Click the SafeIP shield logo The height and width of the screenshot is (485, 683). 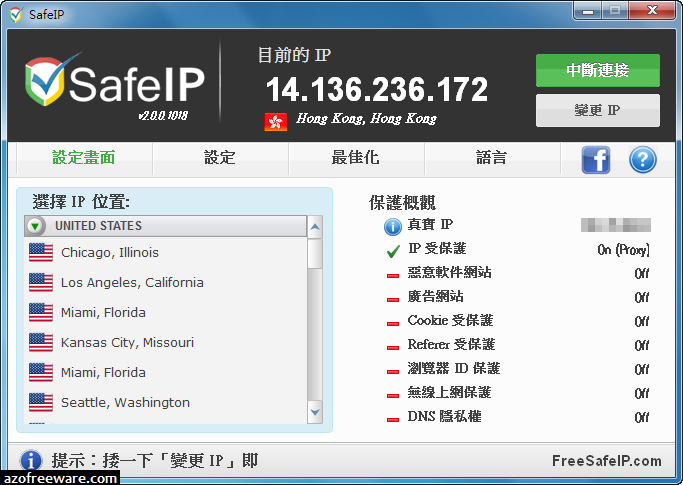point(45,81)
